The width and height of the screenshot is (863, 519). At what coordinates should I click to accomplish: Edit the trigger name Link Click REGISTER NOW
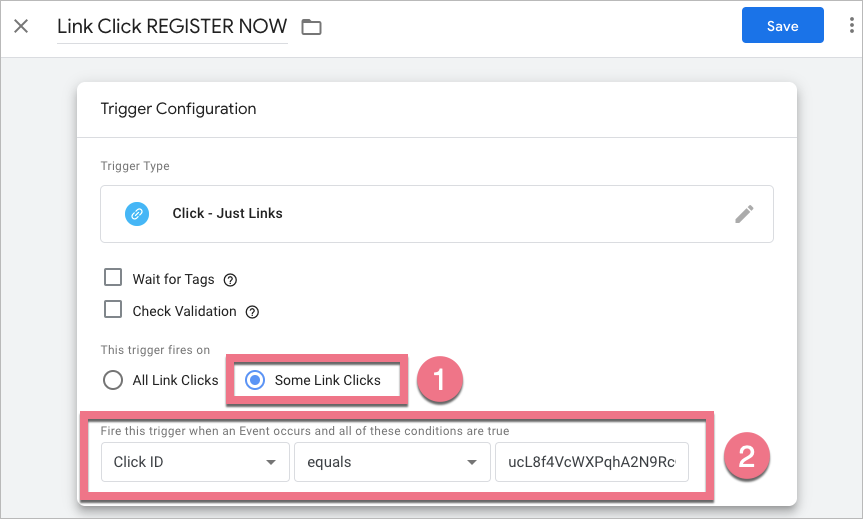[x=171, y=26]
